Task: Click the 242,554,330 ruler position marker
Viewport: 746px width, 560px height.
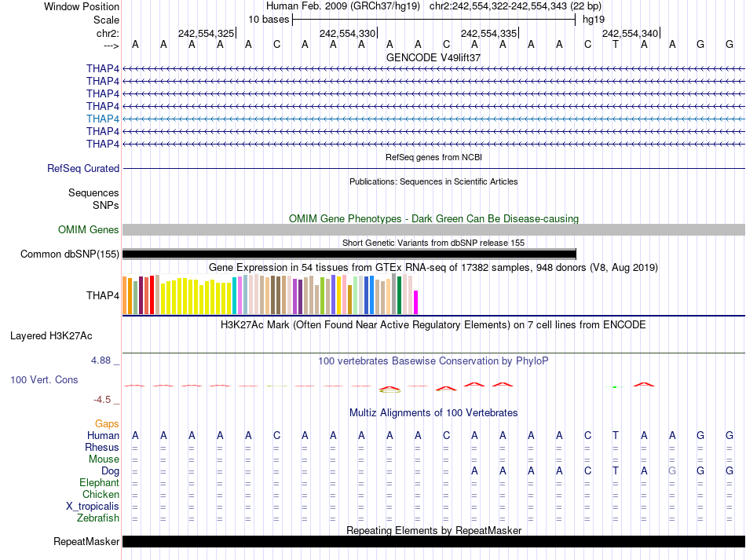Action: tap(348, 34)
